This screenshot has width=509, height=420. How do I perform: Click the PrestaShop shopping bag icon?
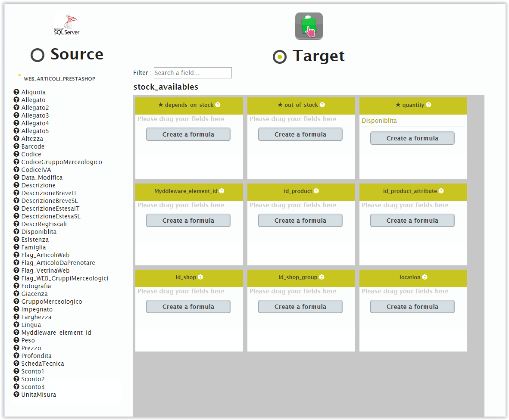pyautogui.click(x=309, y=26)
